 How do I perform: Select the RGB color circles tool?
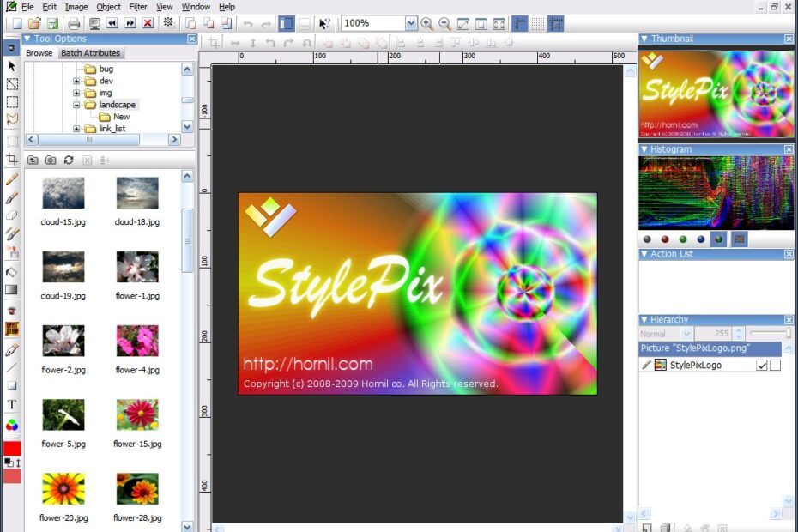[x=12, y=425]
